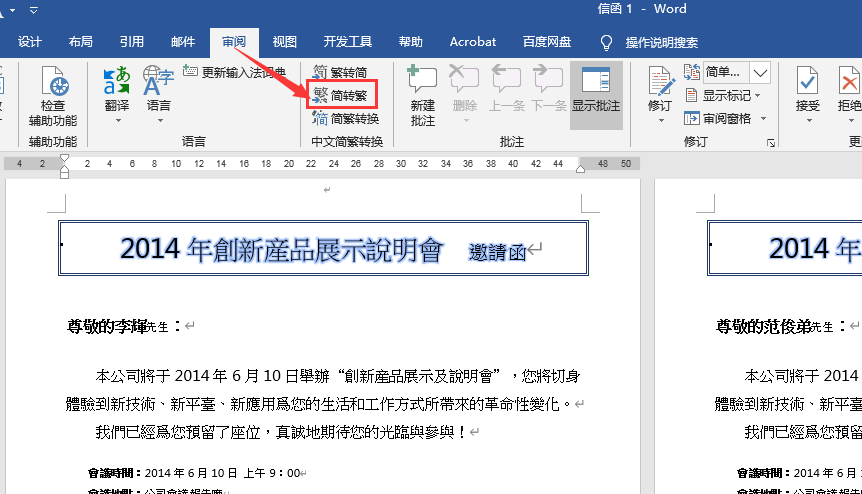Click the Tell Me search box (操作说明搜索)

pos(662,42)
